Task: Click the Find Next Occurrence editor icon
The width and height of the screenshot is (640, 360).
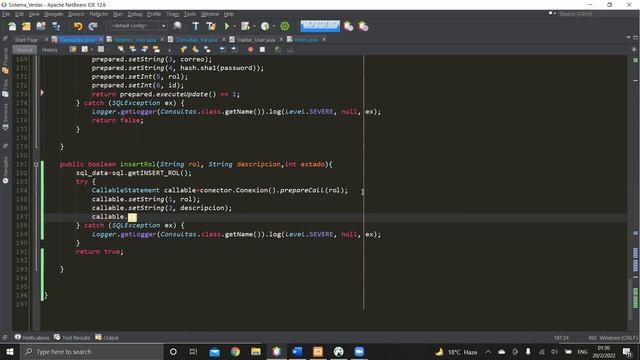Action: click(x=144, y=49)
